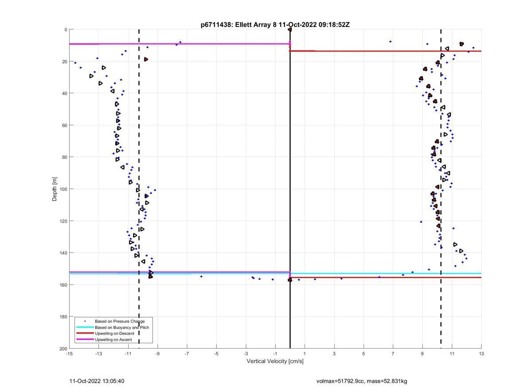
Task: Click y-axis tick label 200
Action: 63,349
